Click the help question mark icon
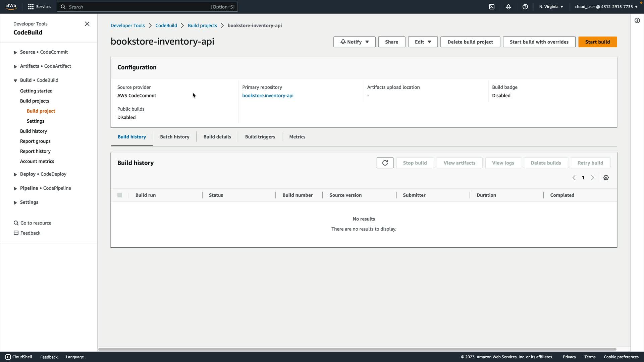This screenshot has width=644, height=362. [525, 7]
